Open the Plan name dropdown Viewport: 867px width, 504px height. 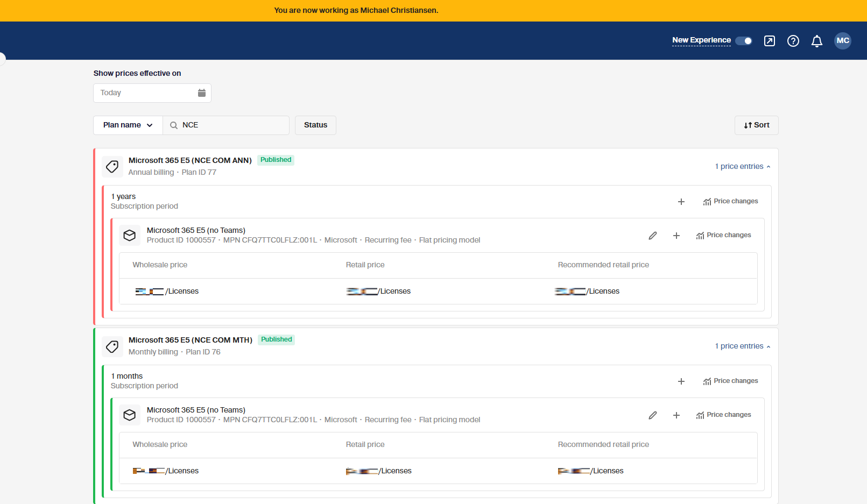(x=128, y=125)
